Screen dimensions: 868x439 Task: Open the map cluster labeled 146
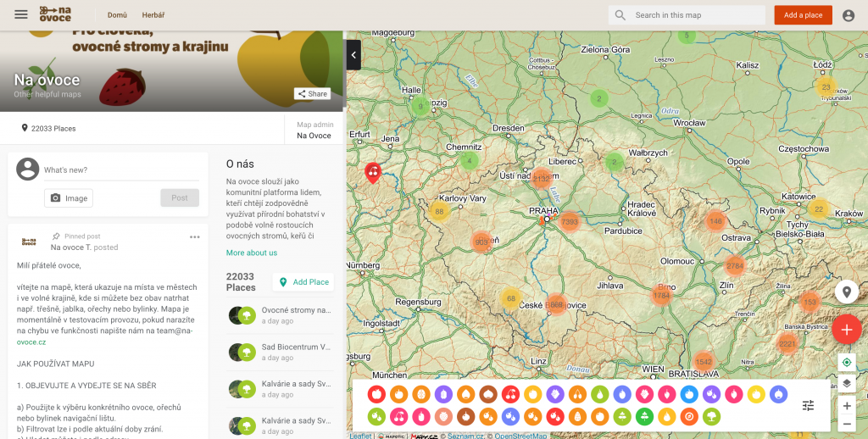pyautogui.click(x=715, y=221)
